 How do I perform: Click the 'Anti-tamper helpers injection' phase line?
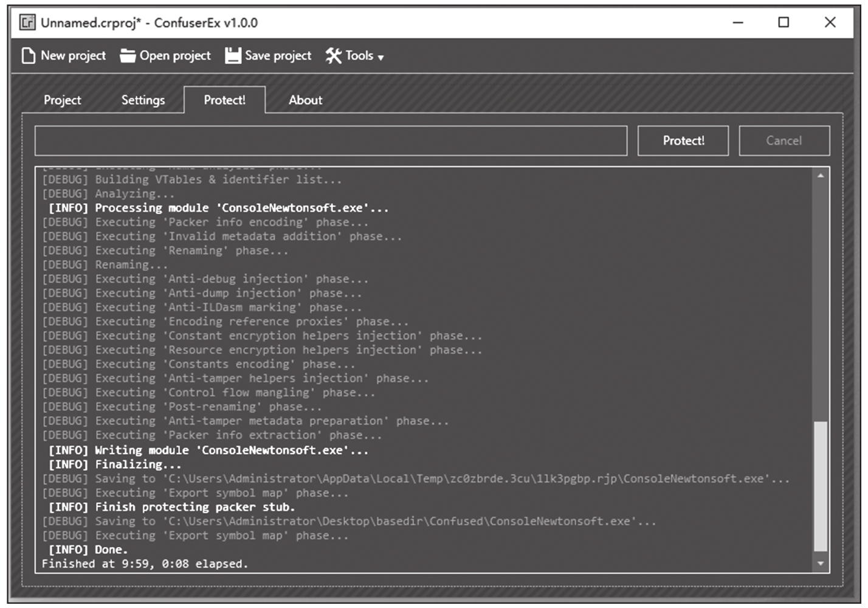tap(235, 378)
